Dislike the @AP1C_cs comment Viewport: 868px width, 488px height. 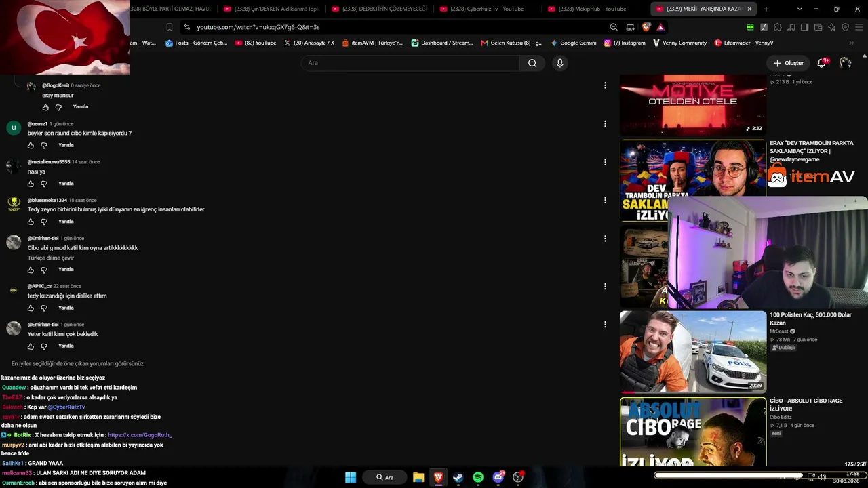tap(44, 308)
